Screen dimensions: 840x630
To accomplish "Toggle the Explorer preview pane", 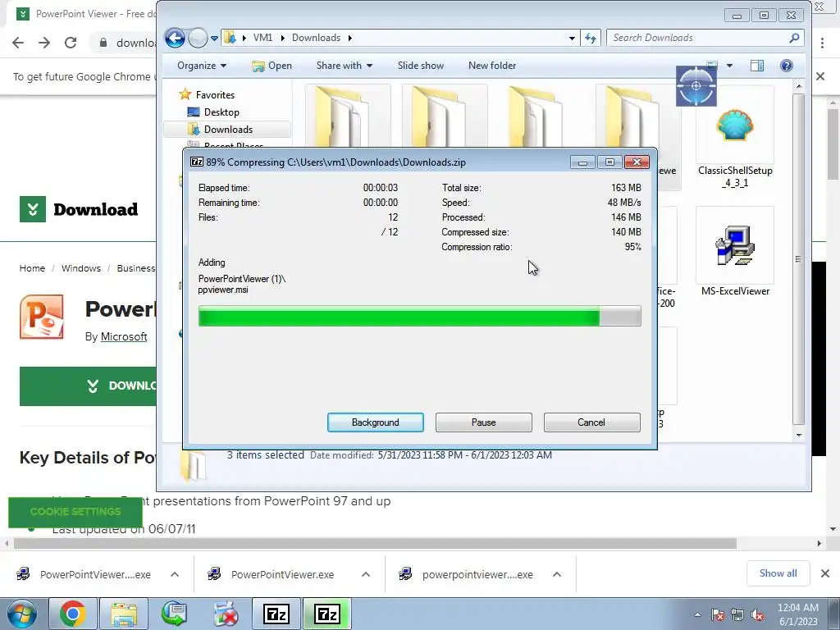I will pyautogui.click(x=757, y=66).
